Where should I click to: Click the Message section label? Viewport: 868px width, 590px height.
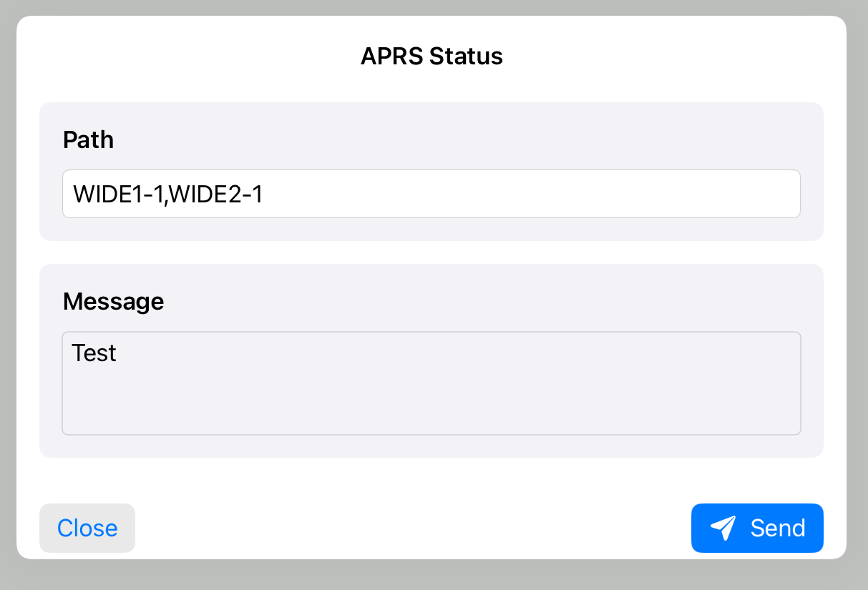coord(113,302)
